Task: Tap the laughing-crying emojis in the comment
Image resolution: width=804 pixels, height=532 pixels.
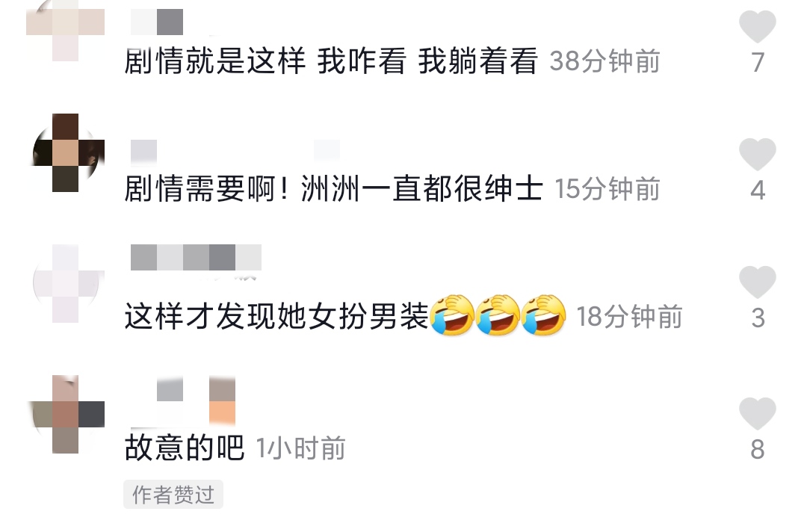Action: click(498, 315)
